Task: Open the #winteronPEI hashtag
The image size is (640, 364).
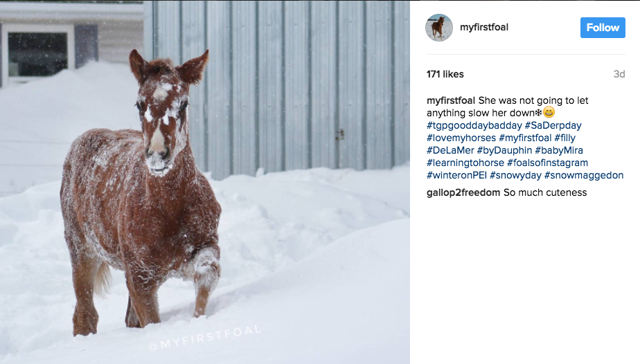Action: [456, 175]
